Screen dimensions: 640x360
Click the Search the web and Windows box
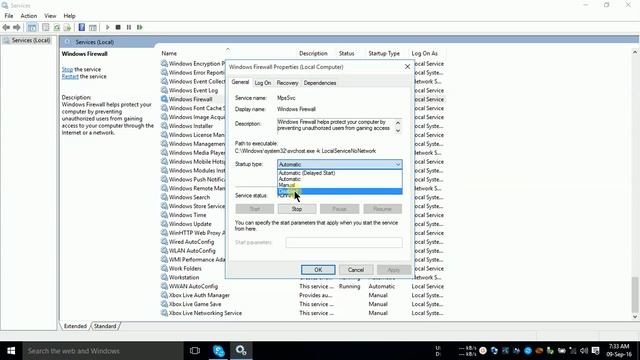pos(103,351)
